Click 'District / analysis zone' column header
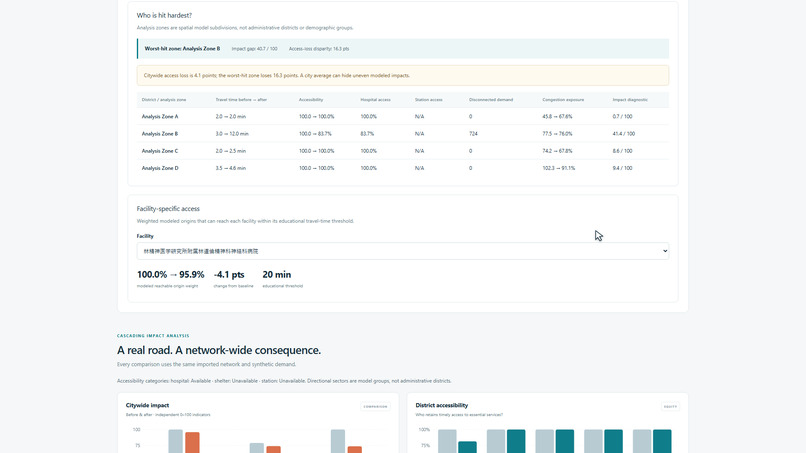 [164, 100]
